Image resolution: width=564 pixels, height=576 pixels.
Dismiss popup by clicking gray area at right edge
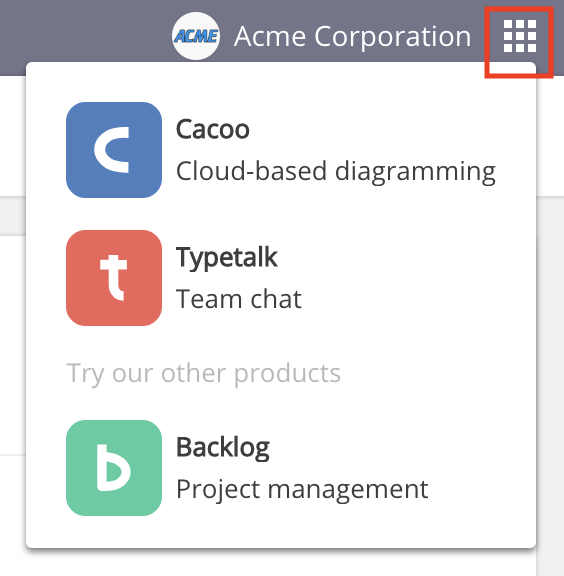coord(550,367)
